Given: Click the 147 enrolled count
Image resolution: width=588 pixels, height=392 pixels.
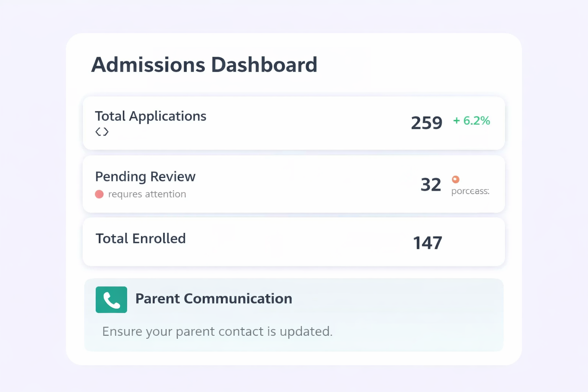Looking at the screenshot, I should [428, 243].
